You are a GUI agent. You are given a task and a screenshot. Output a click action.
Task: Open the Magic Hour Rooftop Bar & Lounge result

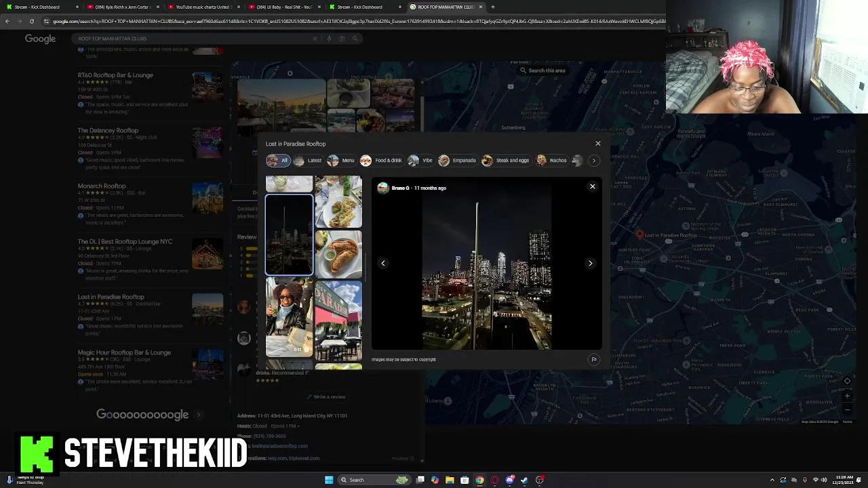(124, 352)
